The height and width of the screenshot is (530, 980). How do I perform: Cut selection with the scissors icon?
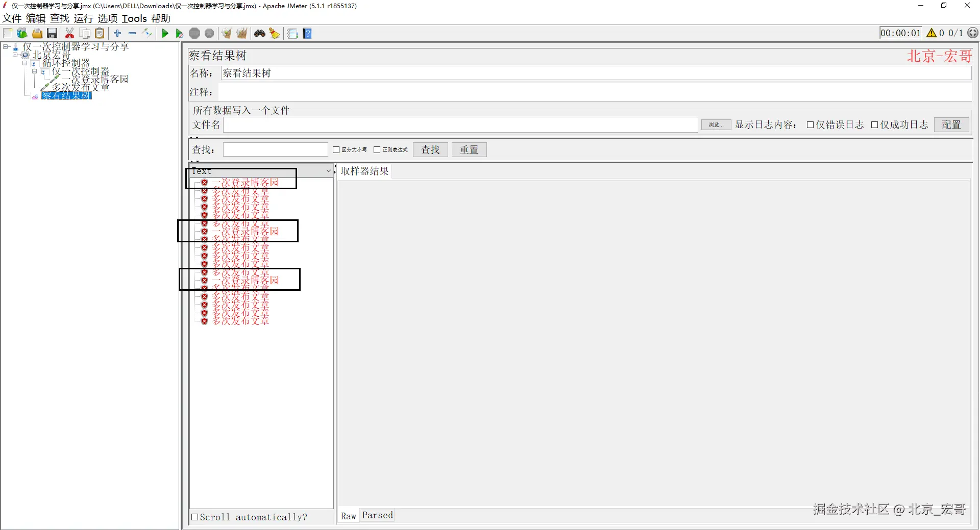click(x=70, y=34)
